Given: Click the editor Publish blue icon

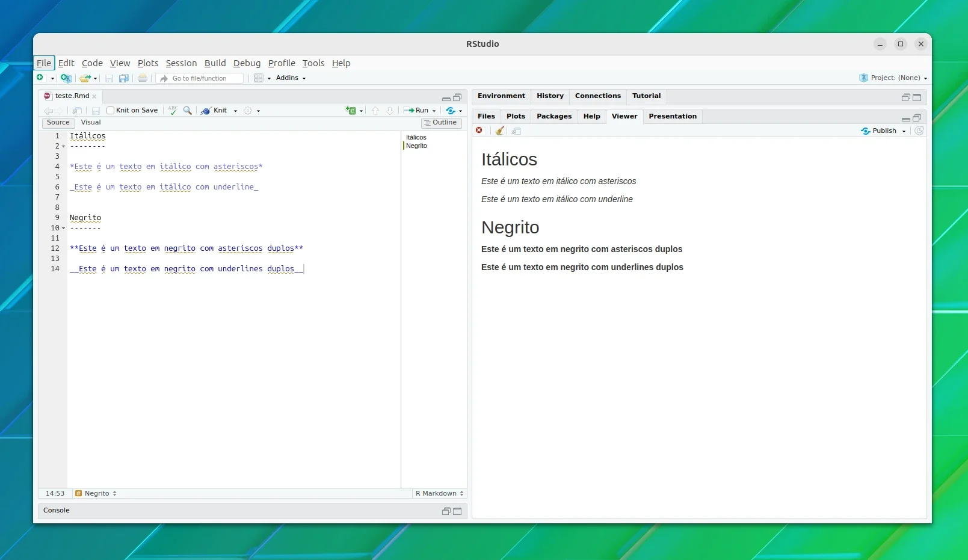Looking at the screenshot, I should click(x=451, y=111).
